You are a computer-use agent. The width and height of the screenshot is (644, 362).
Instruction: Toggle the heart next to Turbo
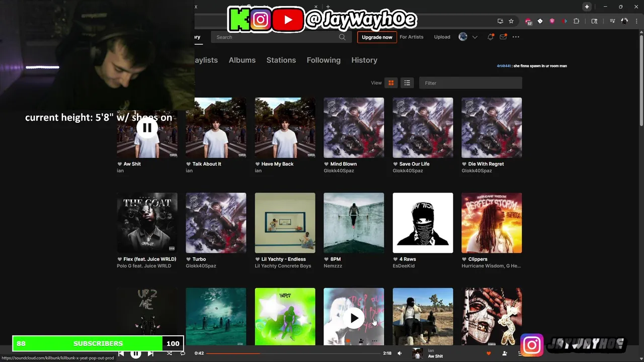pyautogui.click(x=188, y=259)
